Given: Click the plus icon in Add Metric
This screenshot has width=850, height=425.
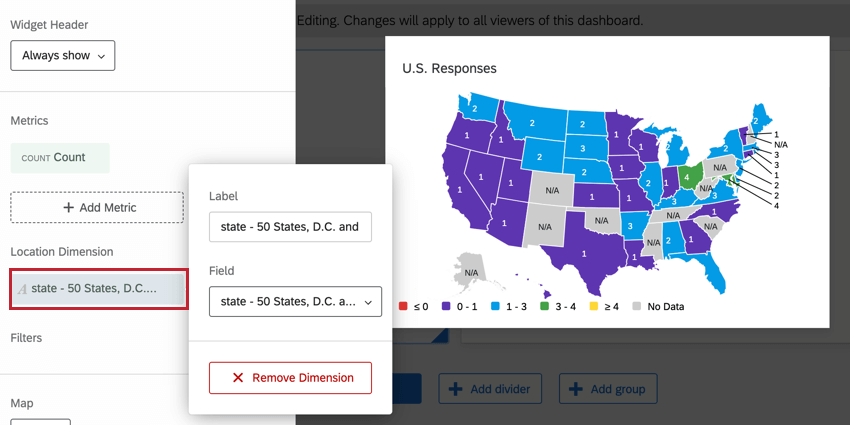Looking at the screenshot, I should tap(69, 207).
